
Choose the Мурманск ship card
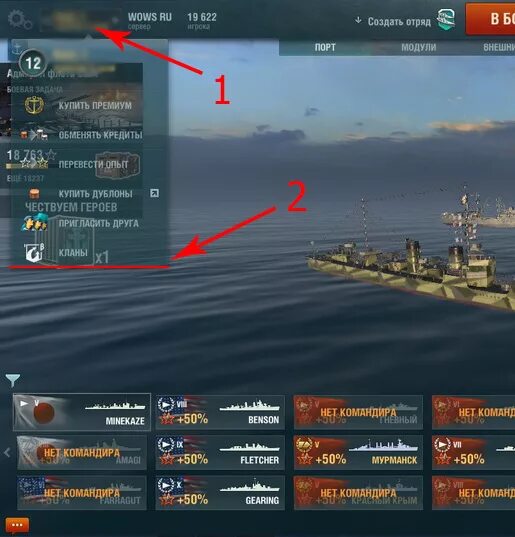[x=358, y=452]
